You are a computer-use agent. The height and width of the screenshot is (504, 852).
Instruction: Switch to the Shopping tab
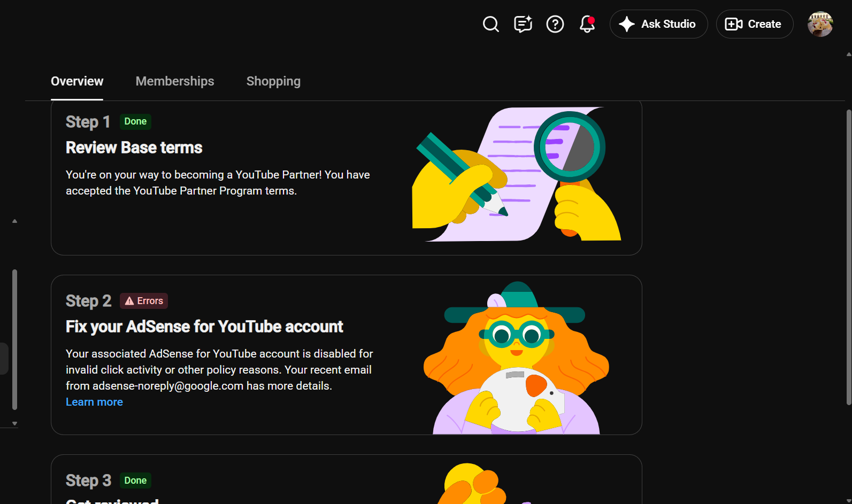pos(273,81)
